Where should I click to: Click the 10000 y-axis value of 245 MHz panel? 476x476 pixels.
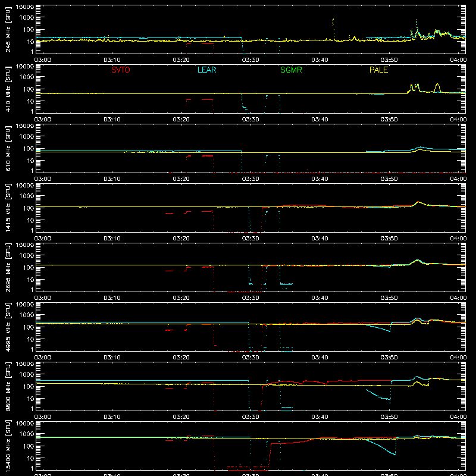25,7
